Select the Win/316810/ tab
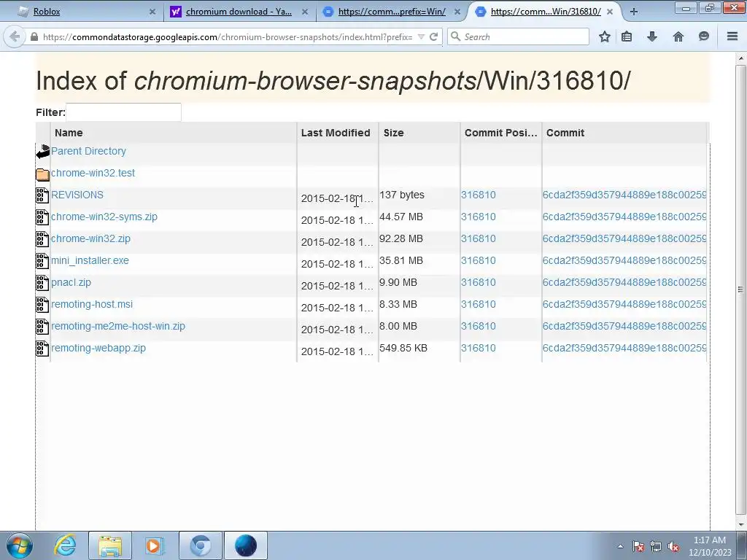Screen dimensions: 747x560 click(546, 12)
